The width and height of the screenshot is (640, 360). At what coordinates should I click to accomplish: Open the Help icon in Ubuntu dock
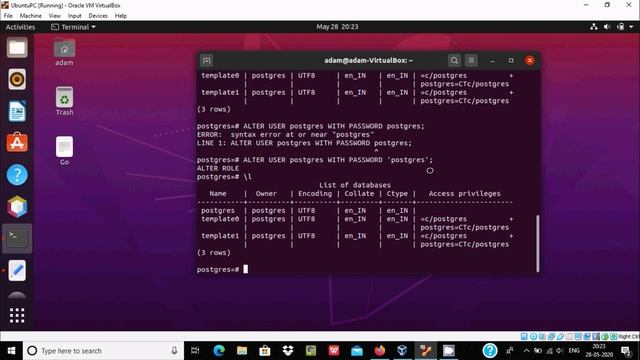17,175
